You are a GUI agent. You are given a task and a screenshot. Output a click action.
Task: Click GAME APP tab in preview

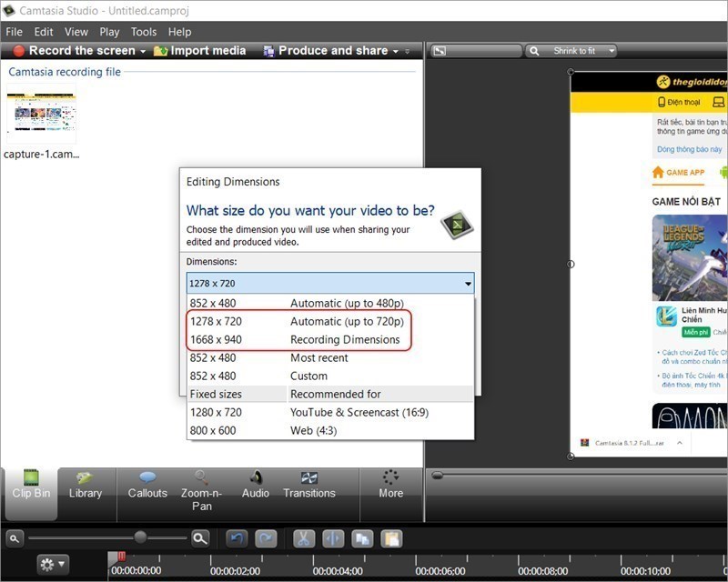(678, 173)
